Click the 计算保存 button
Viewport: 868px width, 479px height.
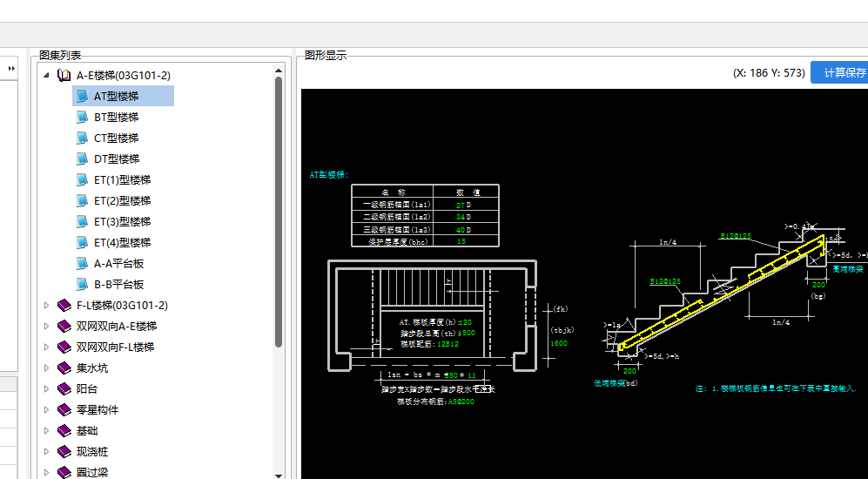pos(840,72)
